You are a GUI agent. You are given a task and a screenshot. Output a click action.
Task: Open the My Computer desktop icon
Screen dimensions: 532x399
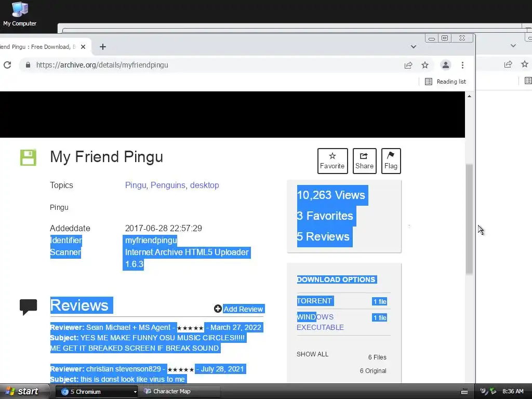pyautogui.click(x=20, y=14)
